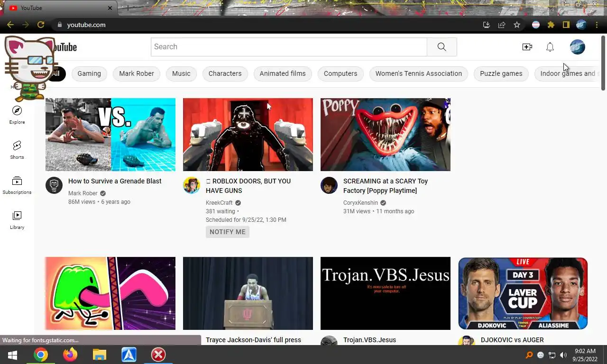Open Subscriptions in the sidebar

coord(17,185)
